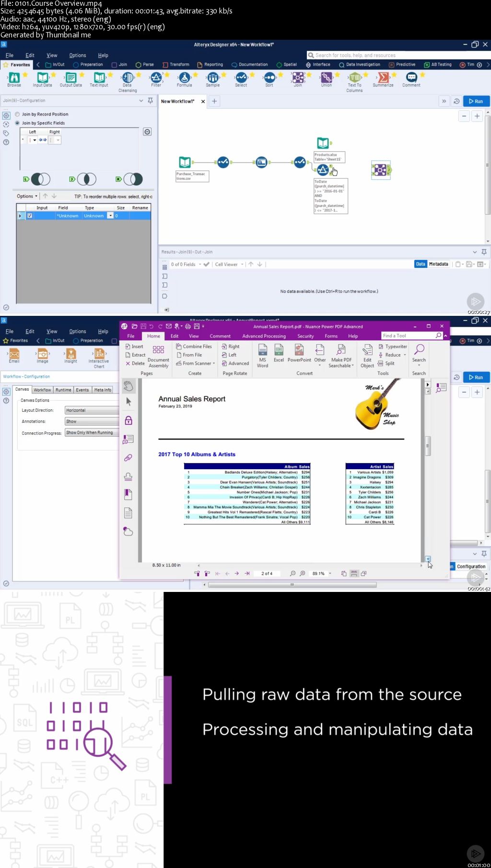Viewport: 491px width, 868px height.
Task: Click Purchase_Transactions input node on canvas
Action: [185, 162]
